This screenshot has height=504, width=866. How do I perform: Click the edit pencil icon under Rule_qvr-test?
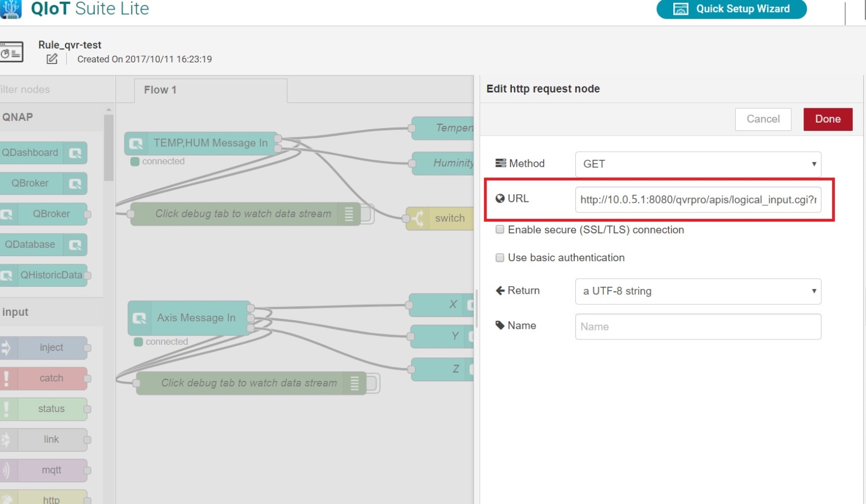pyautogui.click(x=52, y=59)
